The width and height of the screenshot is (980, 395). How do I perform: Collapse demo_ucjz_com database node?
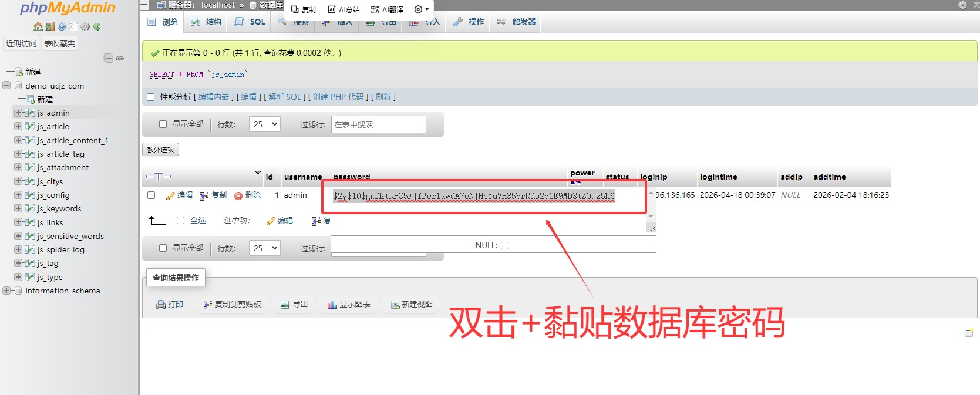tap(6, 86)
